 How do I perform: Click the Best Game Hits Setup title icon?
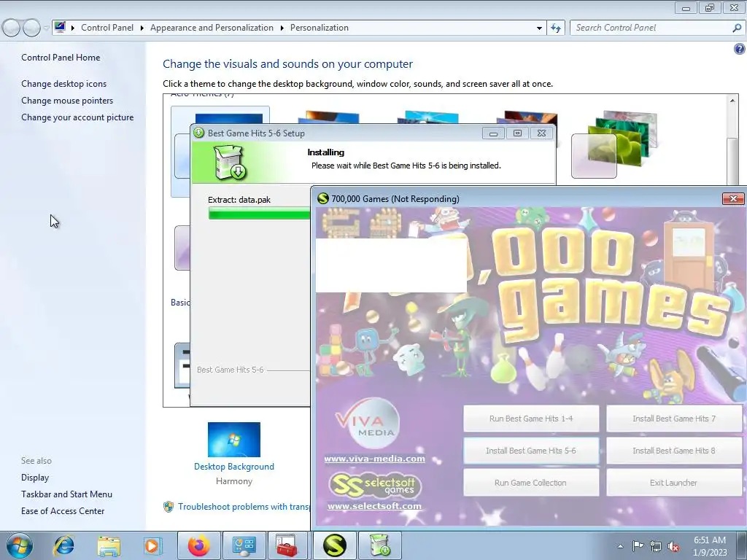pos(198,133)
